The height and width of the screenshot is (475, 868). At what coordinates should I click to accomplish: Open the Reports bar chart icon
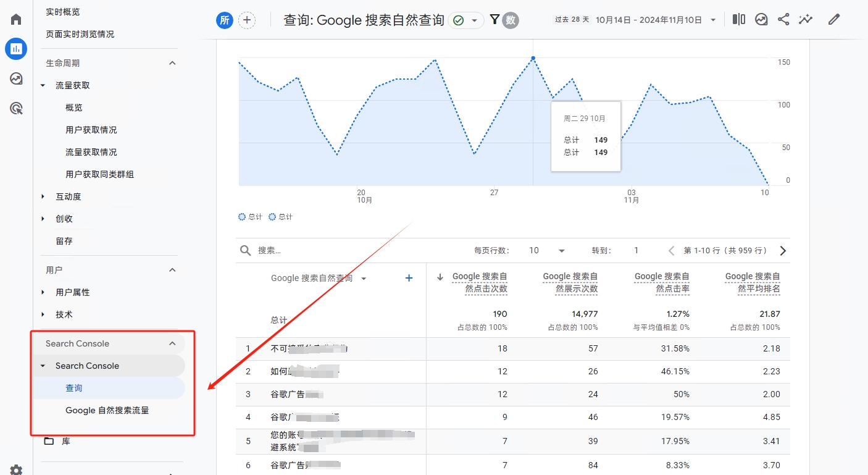click(x=16, y=49)
